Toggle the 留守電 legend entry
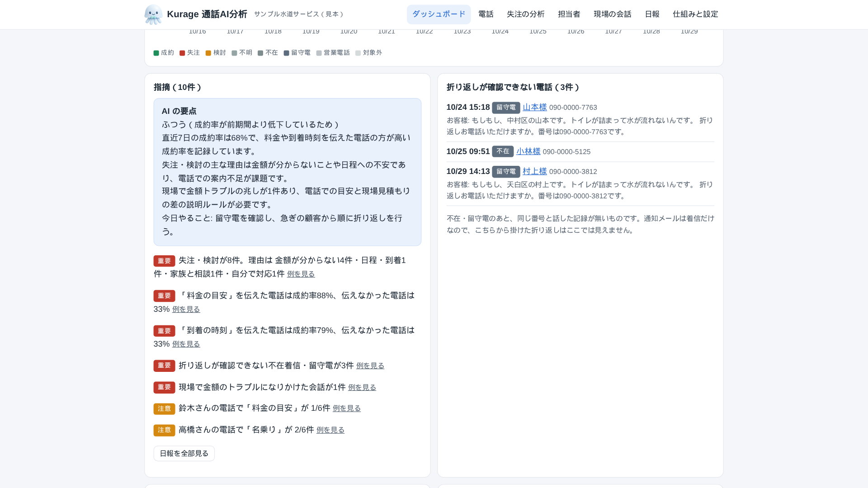 pyautogui.click(x=297, y=53)
